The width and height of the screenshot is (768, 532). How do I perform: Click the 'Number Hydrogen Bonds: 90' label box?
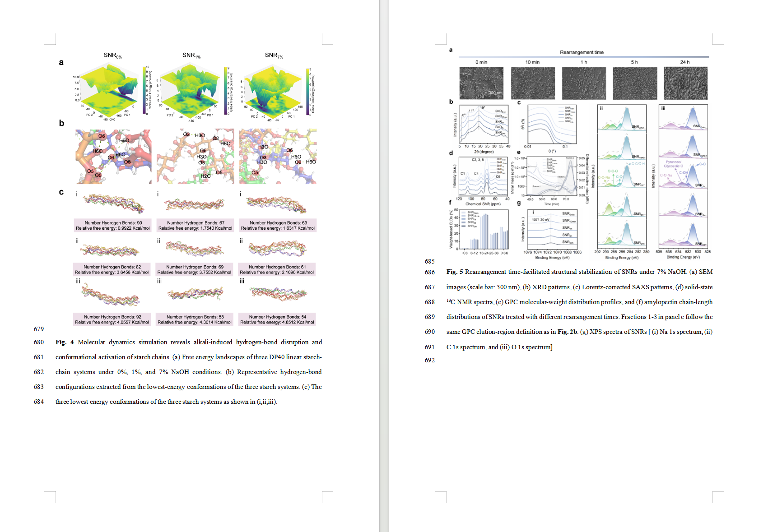click(x=113, y=226)
